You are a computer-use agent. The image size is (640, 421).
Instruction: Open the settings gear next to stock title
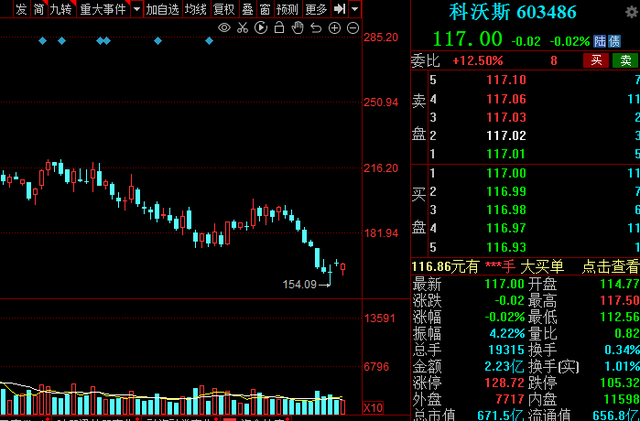point(632,12)
